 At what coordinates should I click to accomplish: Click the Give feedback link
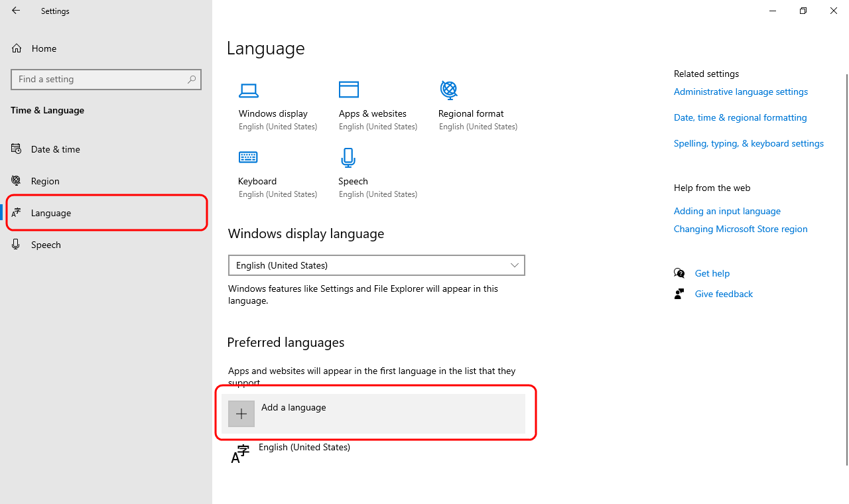point(724,294)
